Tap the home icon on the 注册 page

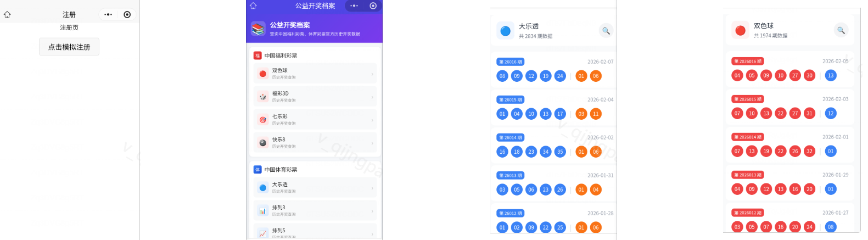coord(7,15)
